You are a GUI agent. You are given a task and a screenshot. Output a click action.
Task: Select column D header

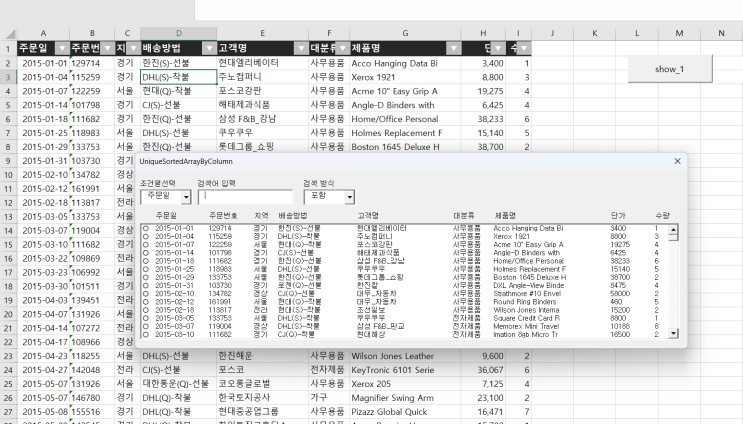[179, 33]
